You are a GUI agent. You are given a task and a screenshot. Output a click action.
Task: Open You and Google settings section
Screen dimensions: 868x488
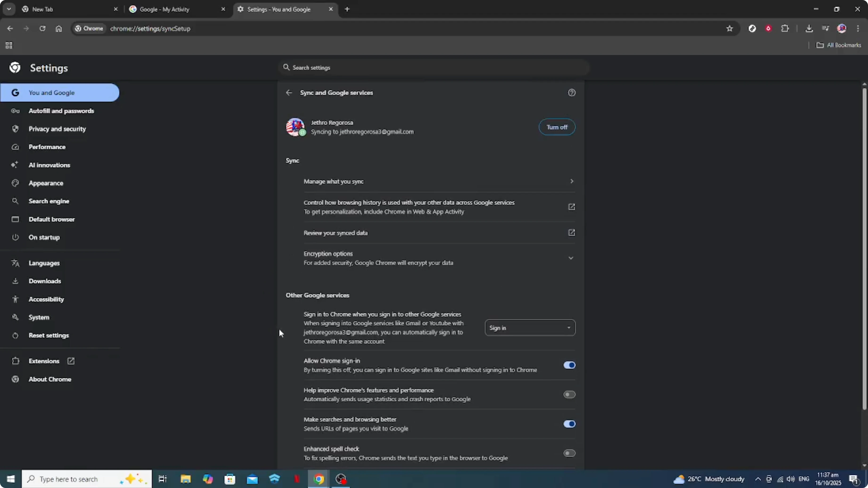point(60,93)
